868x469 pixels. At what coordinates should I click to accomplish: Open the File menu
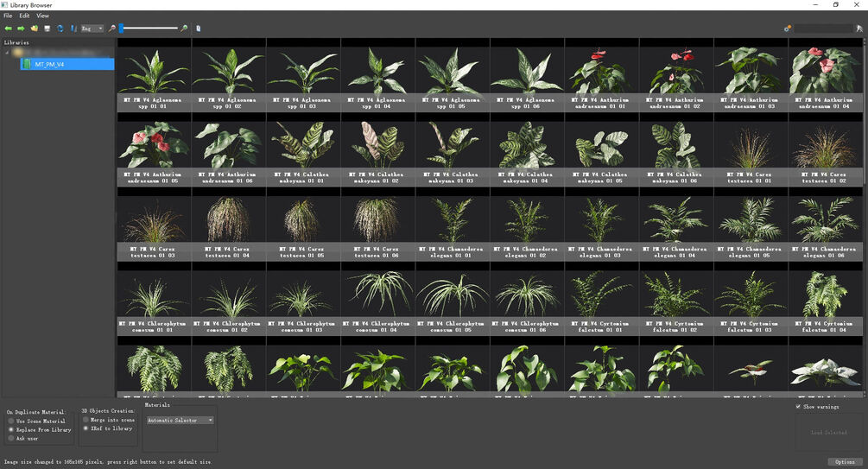point(9,16)
